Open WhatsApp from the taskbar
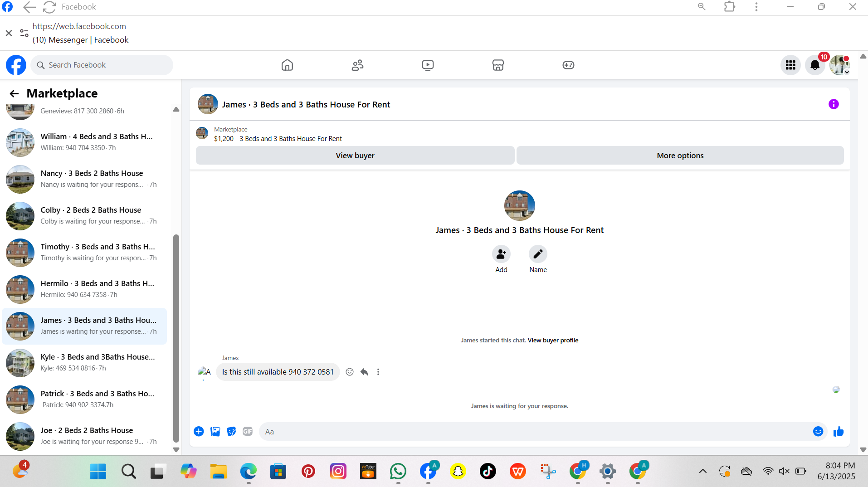The width and height of the screenshot is (868, 487). pos(398,472)
